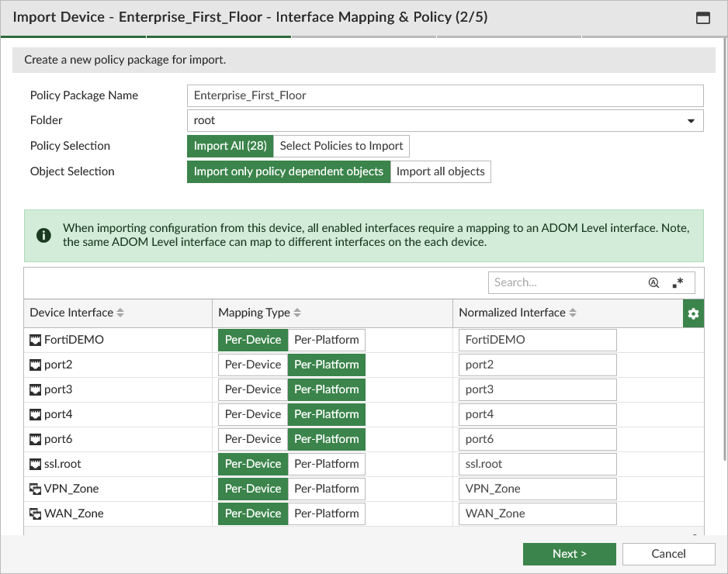Screen dimensions: 728x574
Task: Set port6 mapping to Per-Platform
Action: coord(327,440)
